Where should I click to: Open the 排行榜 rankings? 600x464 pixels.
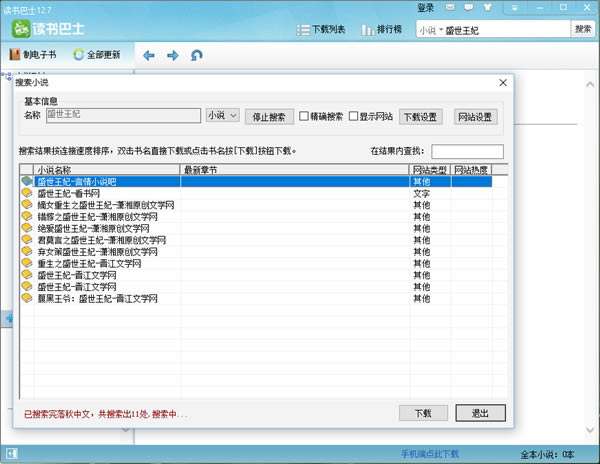click(382, 29)
